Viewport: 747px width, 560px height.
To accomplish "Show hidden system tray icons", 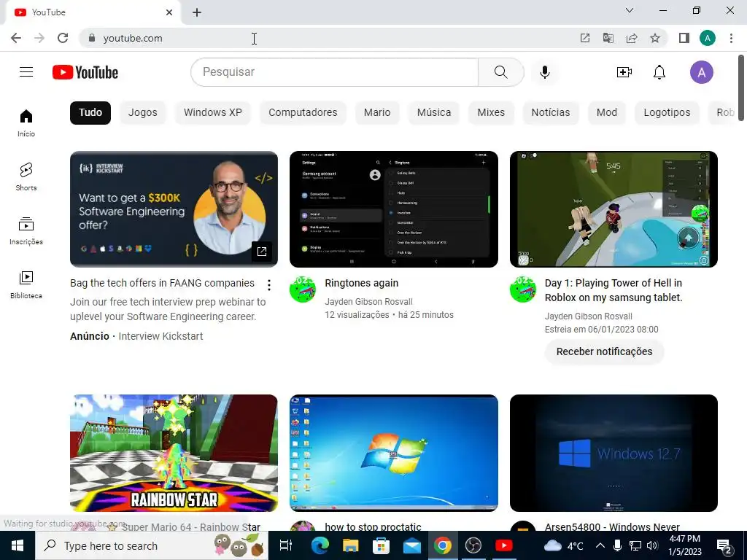I will (x=600, y=545).
